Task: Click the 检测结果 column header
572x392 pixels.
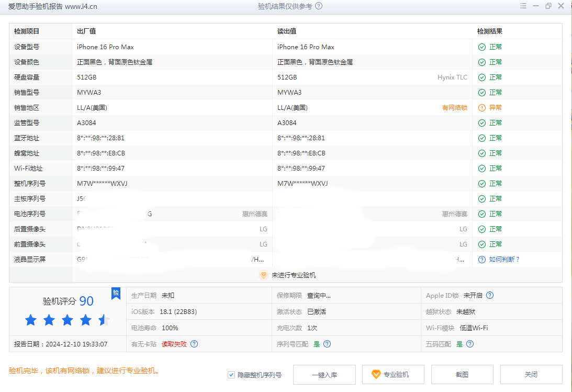Action: click(490, 31)
